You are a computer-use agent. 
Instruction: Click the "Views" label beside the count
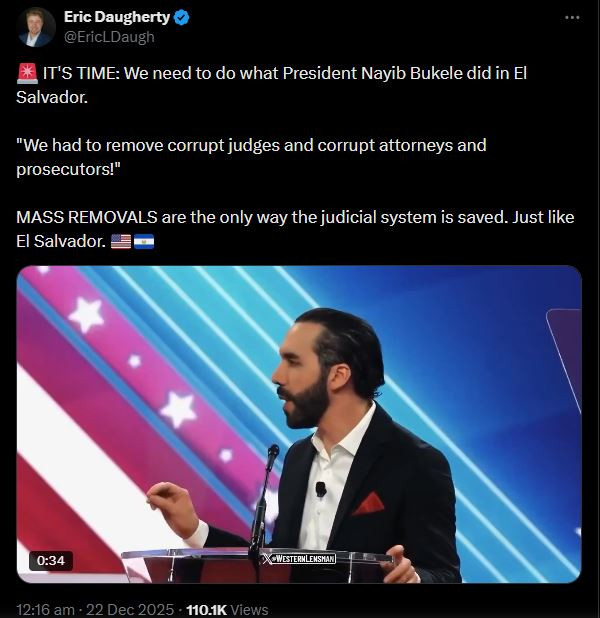tap(249, 609)
